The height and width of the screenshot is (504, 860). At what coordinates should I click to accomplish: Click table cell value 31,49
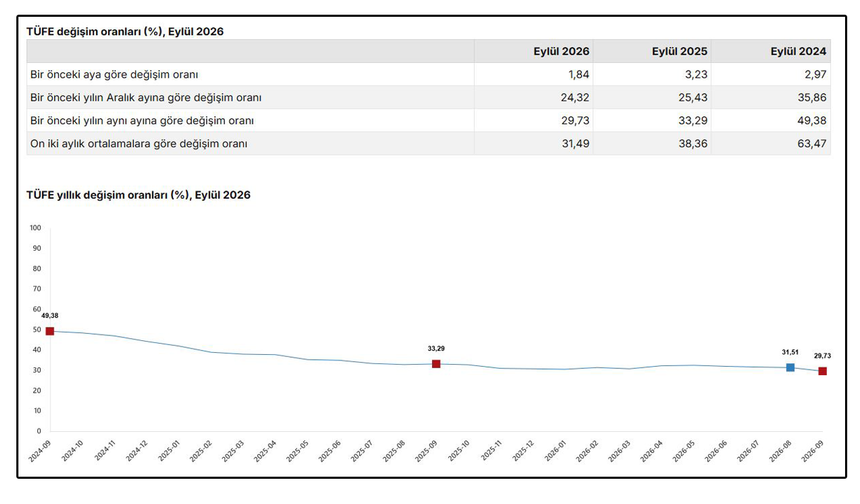575,144
